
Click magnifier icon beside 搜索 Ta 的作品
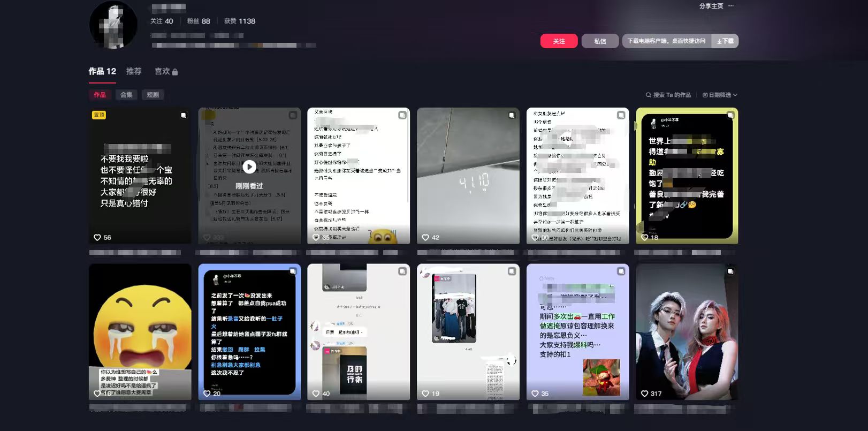click(x=649, y=95)
